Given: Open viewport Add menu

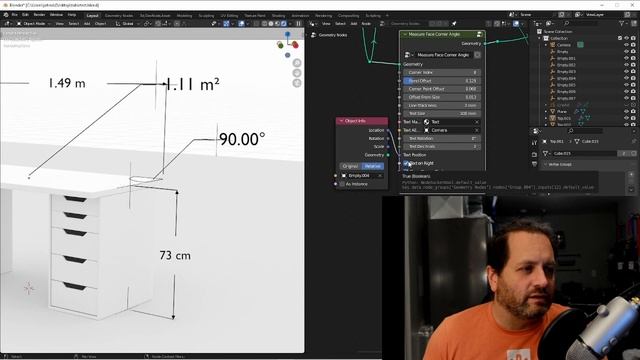Looking at the screenshot, I should point(87,24).
